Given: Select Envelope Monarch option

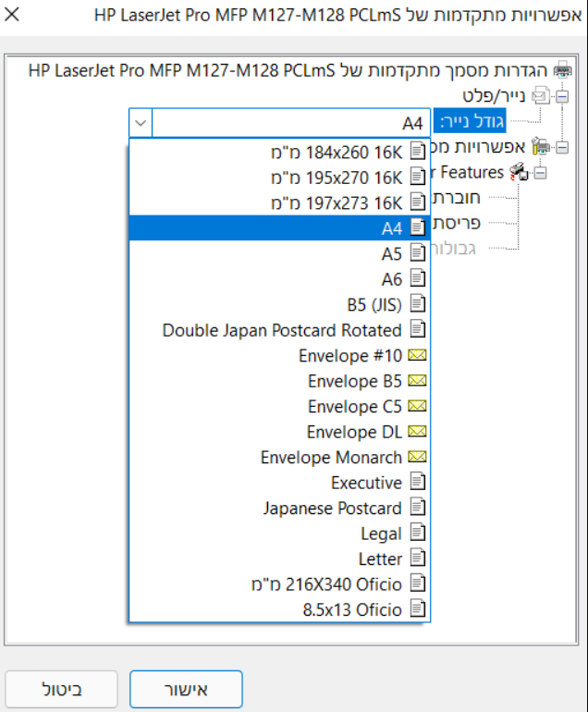Looking at the screenshot, I should [280, 457].
